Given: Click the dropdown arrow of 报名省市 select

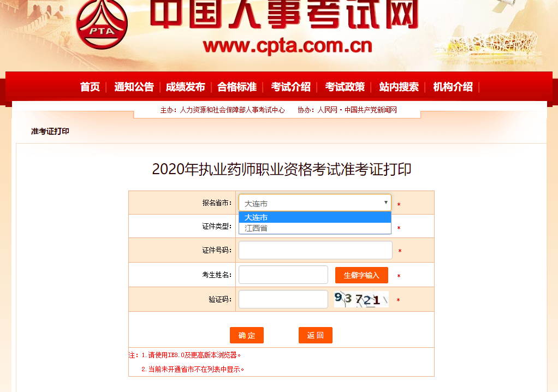Looking at the screenshot, I should click(x=386, y=203).
